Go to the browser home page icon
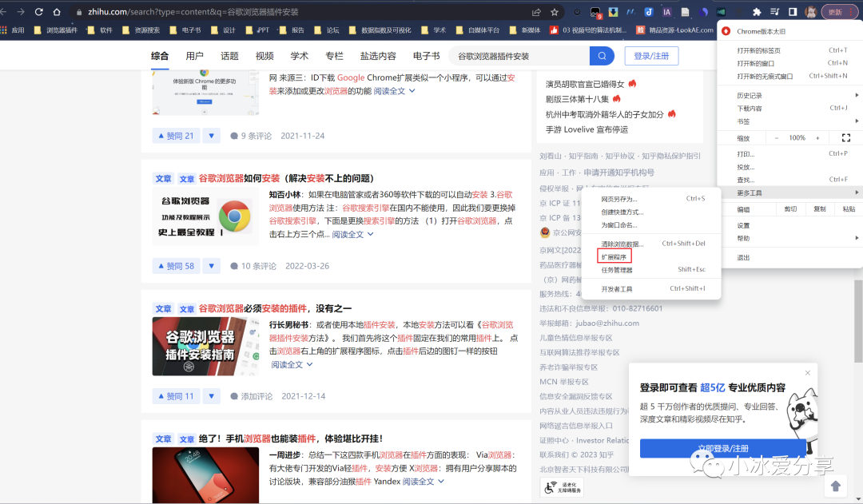The width and height of the screenshot is (863, 504). pyautogui.click(x=57, y=11)
